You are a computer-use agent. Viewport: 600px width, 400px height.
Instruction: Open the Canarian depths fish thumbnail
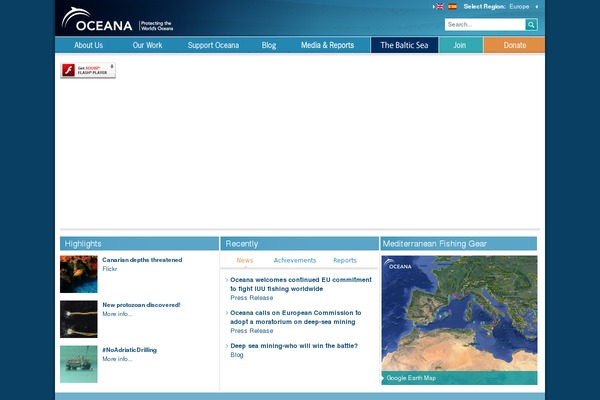[x=79, y=274]
